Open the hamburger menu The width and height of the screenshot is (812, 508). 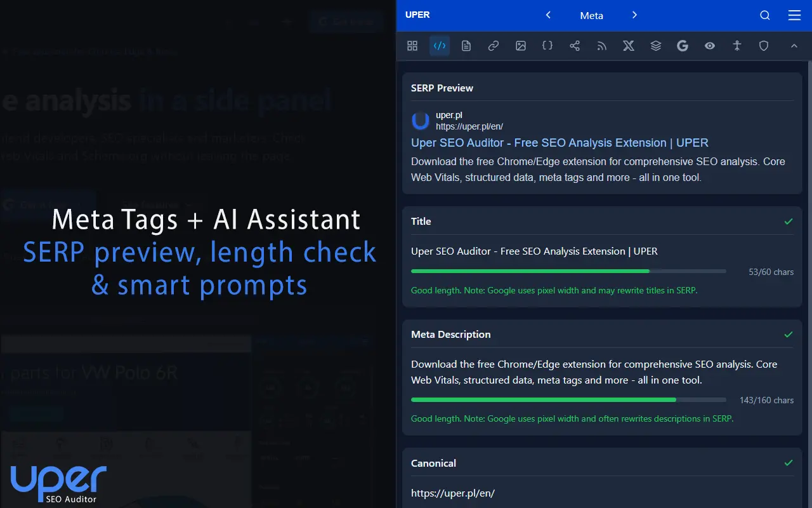pyautogui.click(x=794, y=15)
